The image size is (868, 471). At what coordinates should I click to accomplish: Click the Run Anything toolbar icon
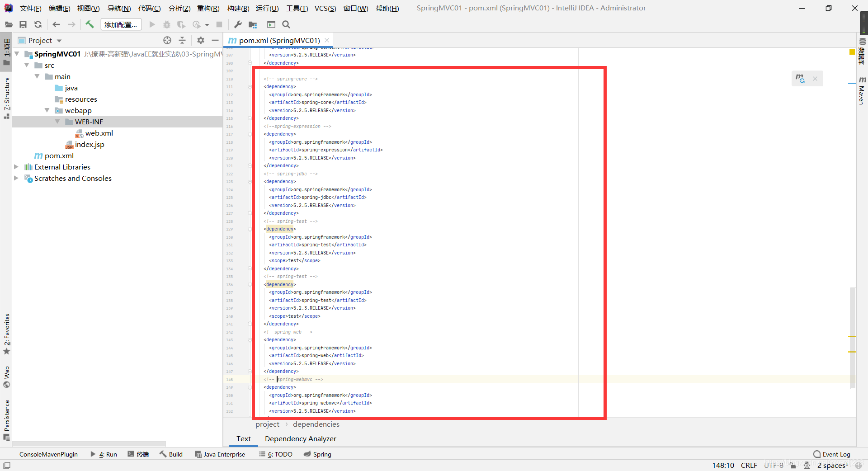(271, 24)
